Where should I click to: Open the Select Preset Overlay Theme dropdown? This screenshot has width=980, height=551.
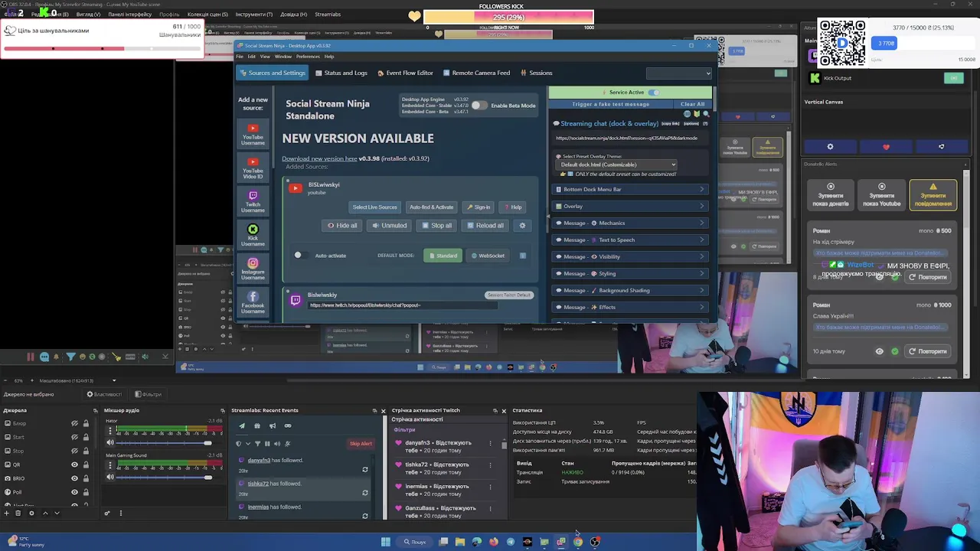tap(618, 165)
